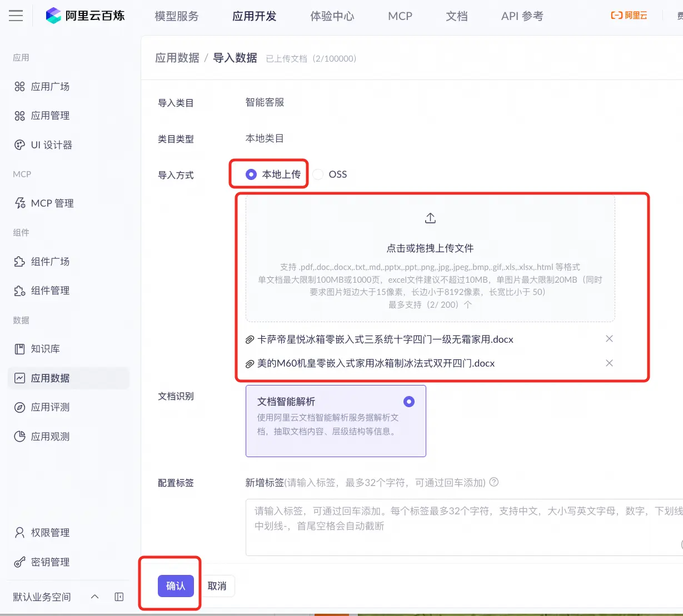Click the 权限管理 person icon
683x616 pixels.
pos(19,533)
